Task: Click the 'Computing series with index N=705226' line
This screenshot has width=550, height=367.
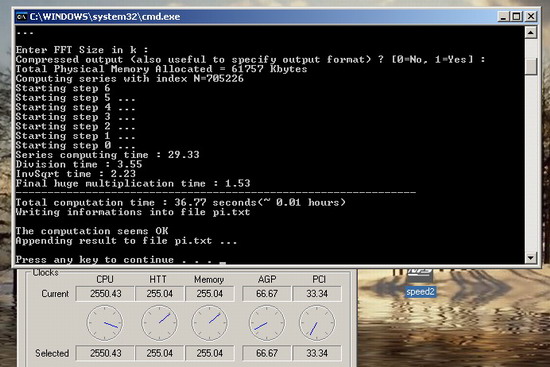Action: click(x=129, y=78)
